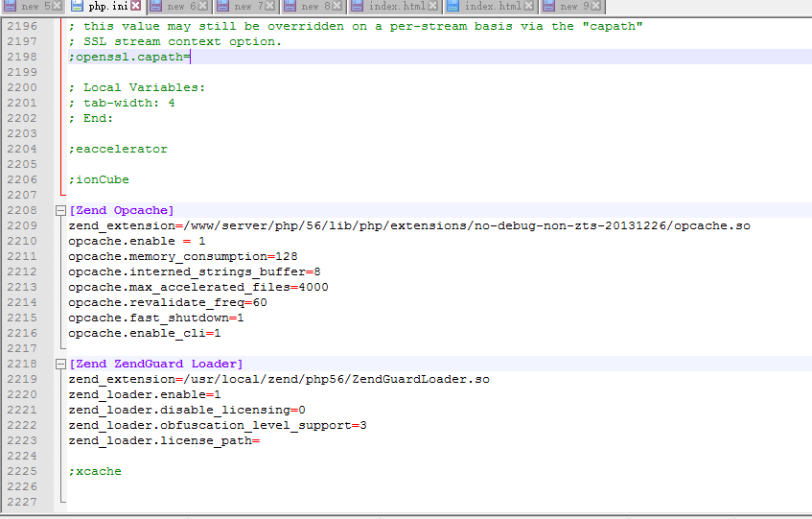This screenshot has height=519, width=812.
Task: Click 'zend_loader.obfuscation_level_support=3' line
Action: (218, 426)
